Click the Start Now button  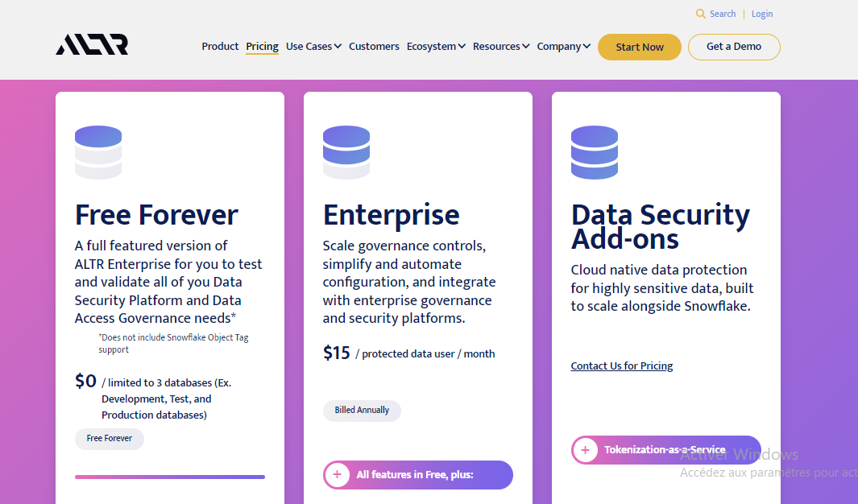pyautogui.click(x=640, y=47)
